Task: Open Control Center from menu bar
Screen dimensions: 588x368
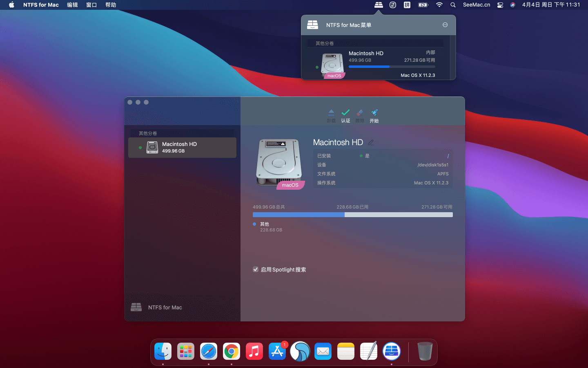Action: pyautogui.click(x=500, y=5)
